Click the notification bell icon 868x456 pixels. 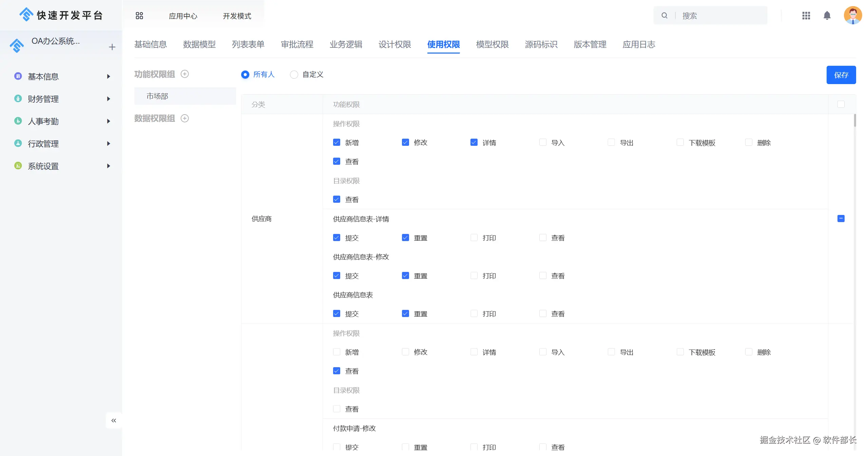[x=827, y=16]
